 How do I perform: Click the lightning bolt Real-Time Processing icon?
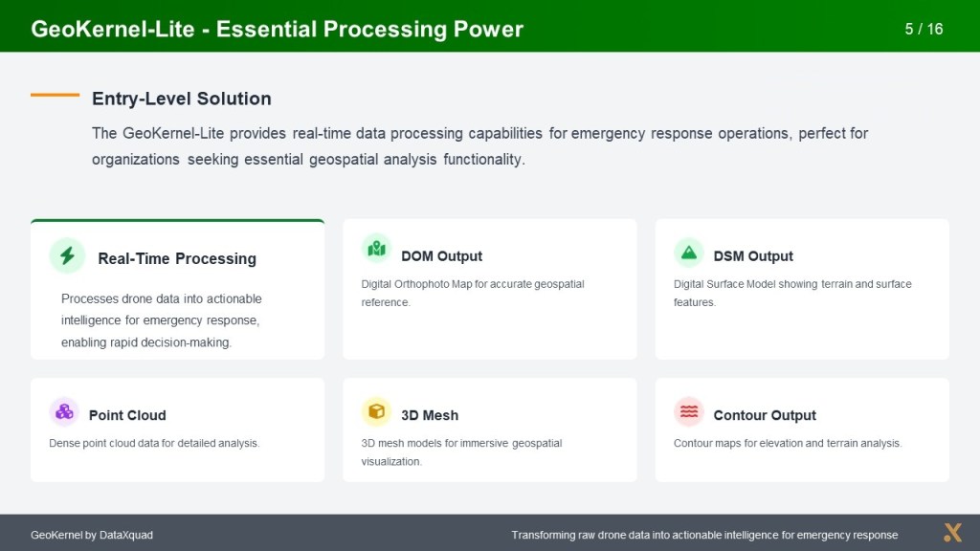point(67,255)
